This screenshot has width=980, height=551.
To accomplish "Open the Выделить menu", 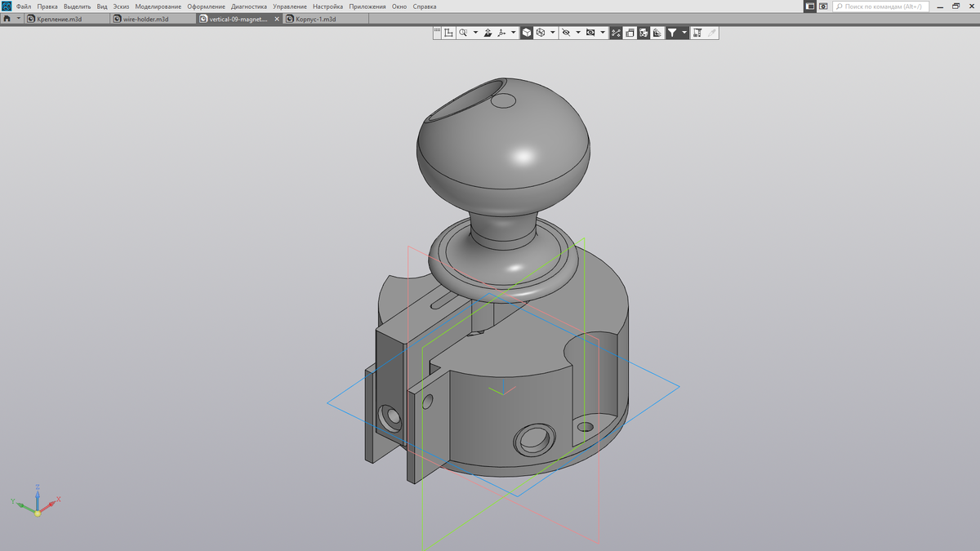I will pyautogui.click(x=78, y=6).
